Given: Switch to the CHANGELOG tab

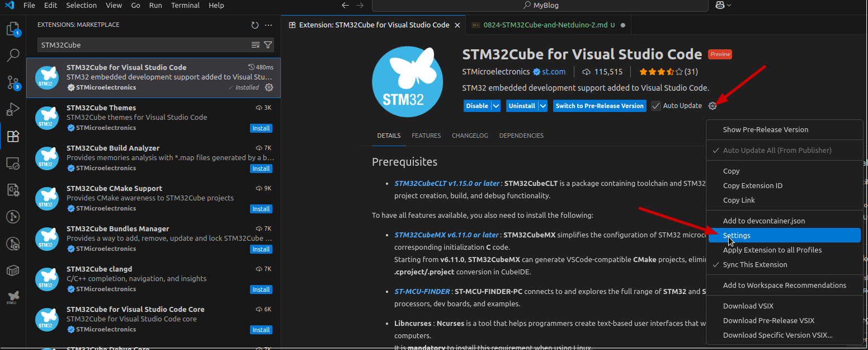Looking at the screenshot, I should click(470, 135).
